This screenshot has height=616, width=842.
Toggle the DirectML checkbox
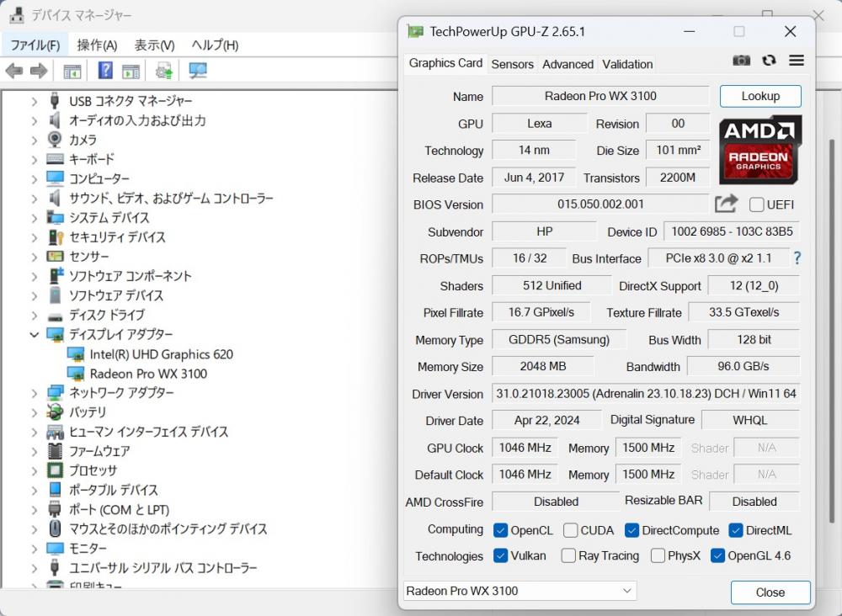point(736,530)
